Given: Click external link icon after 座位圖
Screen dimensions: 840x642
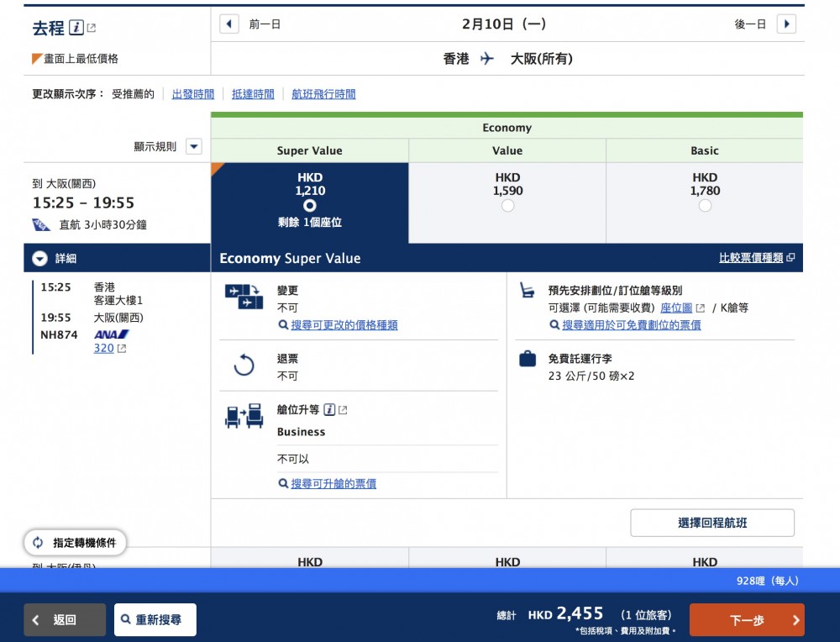Looking at the screenshot, I should pos(701,308).
